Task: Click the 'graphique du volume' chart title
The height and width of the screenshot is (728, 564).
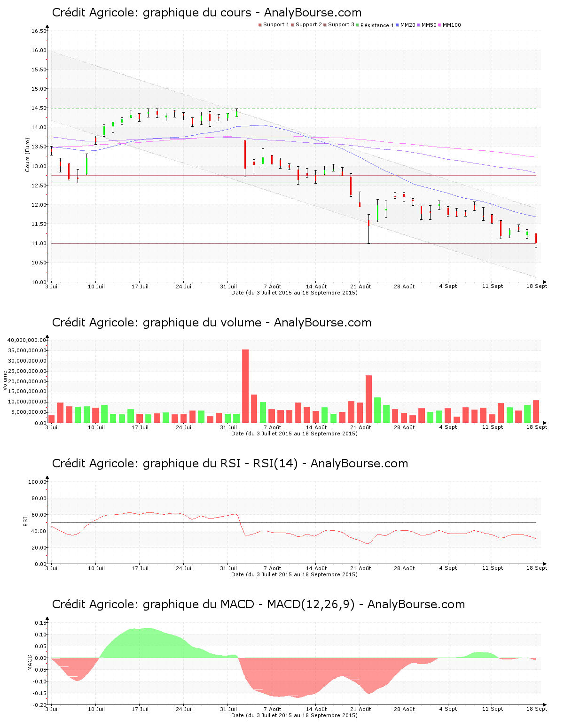Action: [211, 323]
